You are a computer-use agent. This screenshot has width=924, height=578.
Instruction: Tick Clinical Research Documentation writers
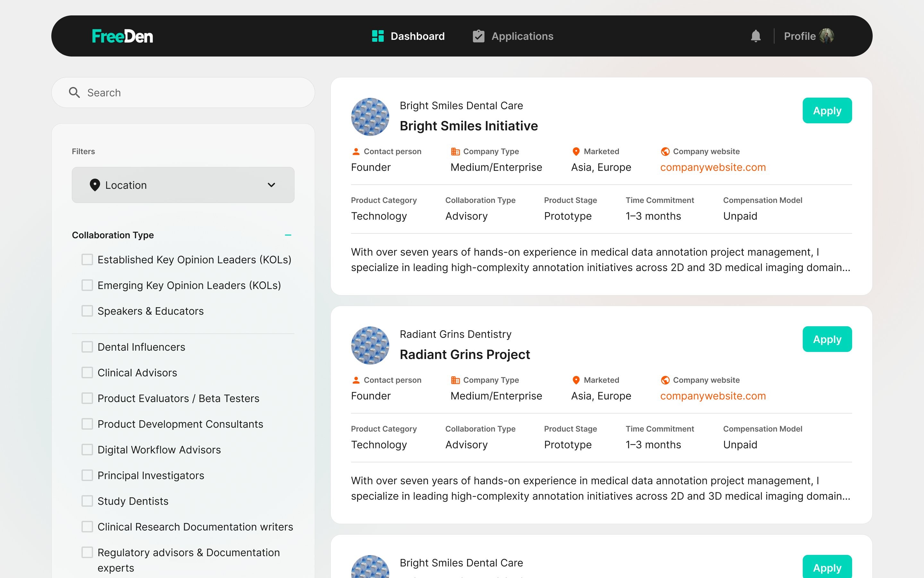[87, 526]
